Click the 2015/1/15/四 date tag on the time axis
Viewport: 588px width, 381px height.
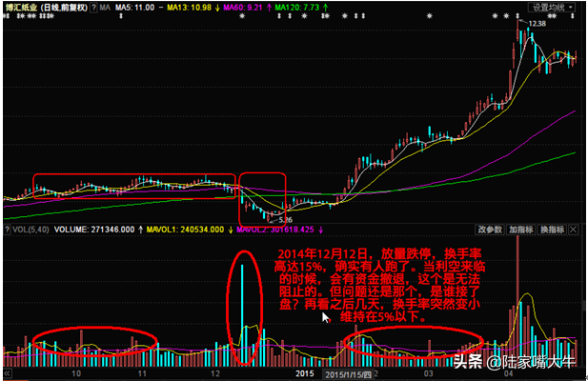348,374
